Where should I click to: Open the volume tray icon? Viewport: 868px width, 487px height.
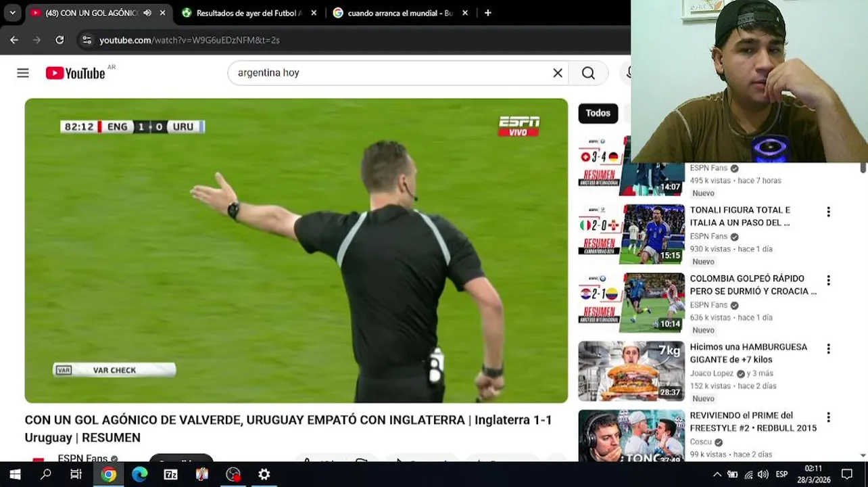pos(763,475)
